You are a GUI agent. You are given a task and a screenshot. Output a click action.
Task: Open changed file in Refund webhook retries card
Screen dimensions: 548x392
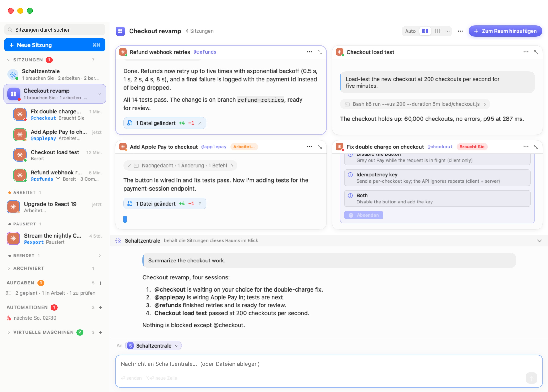[x=165, y=123]
